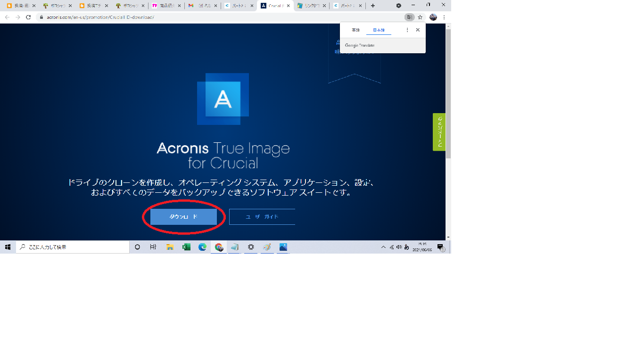Go back with the browser back arrow
Viewport: 644px width, 362px height.
coord(7,17)
